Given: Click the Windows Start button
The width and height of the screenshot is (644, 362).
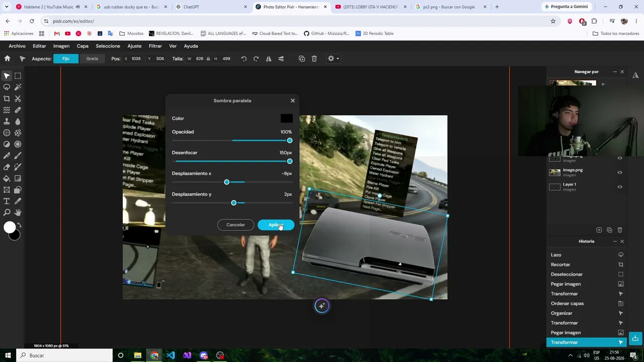Looking at the screenshot, I should click(x=8, y=355).
